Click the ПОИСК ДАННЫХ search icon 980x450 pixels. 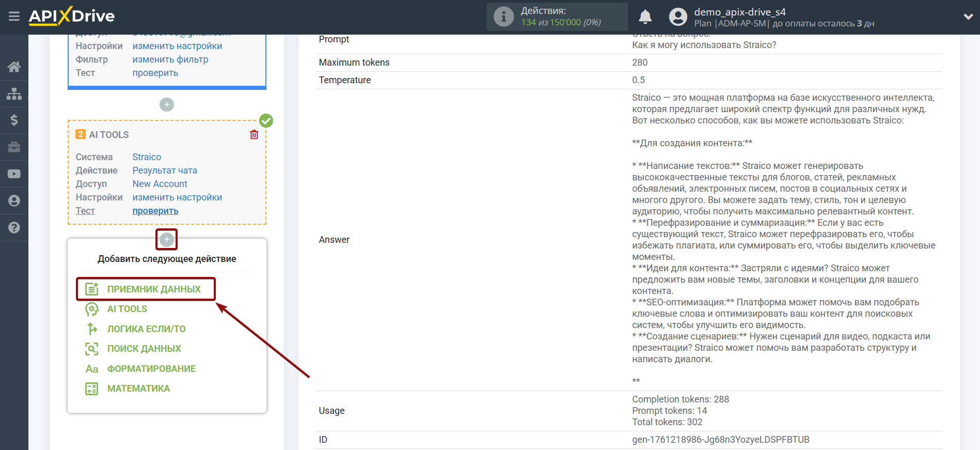coord(92,349)
